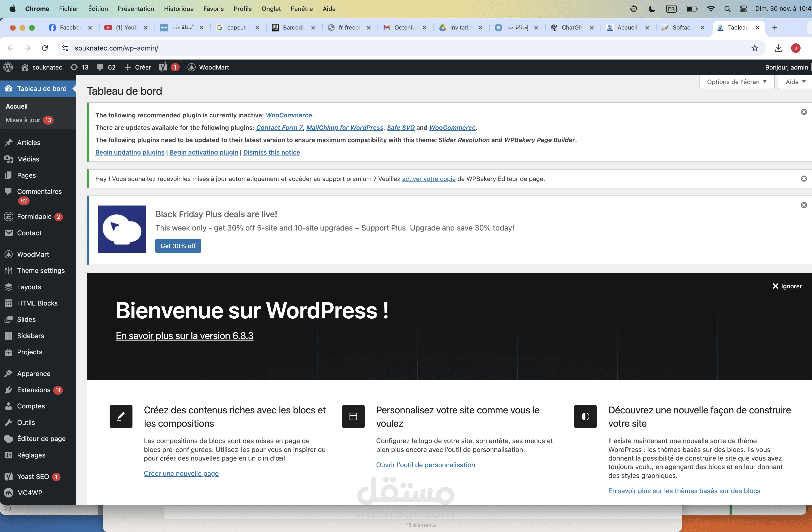Click the Get 30% off button
Screen dimensions: 812x532
(178, 246)
